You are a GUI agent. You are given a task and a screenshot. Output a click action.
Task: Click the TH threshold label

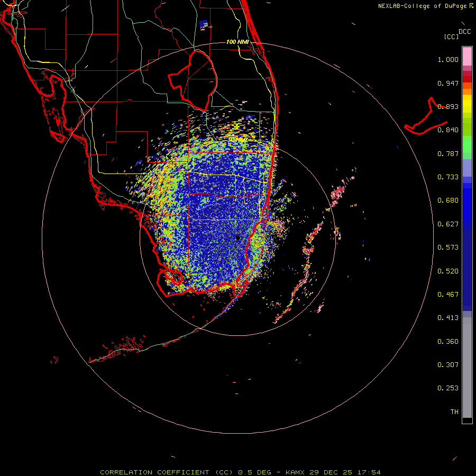click(454, 412)
